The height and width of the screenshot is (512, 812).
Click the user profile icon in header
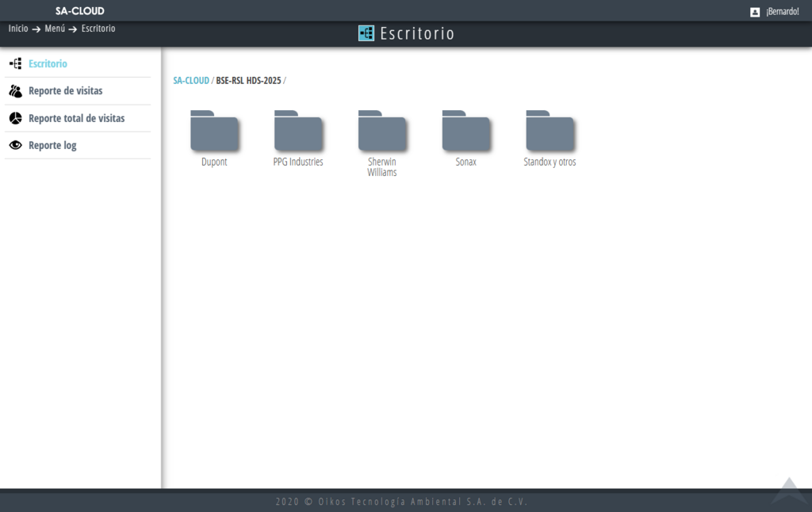[x=755, y=12]
